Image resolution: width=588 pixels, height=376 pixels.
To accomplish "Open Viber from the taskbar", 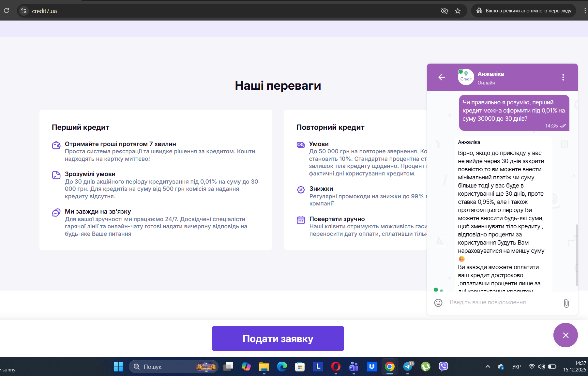I will [444, 367].
